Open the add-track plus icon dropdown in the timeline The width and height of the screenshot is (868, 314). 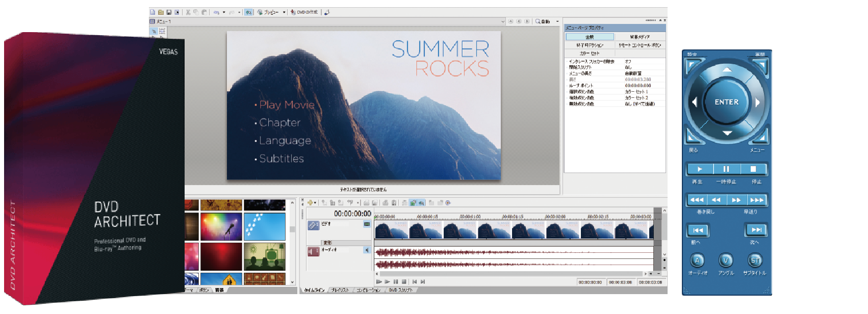315,203
